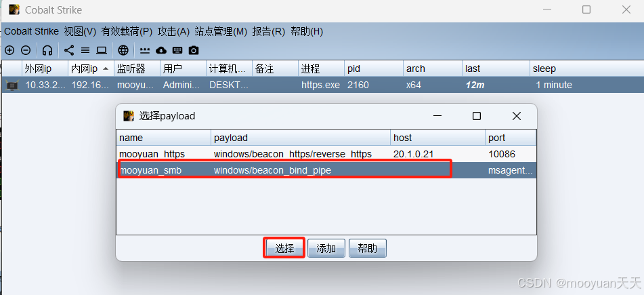644x295 pixels.
Task: Click the disconnect minus icon
Action: pos(26,50)
